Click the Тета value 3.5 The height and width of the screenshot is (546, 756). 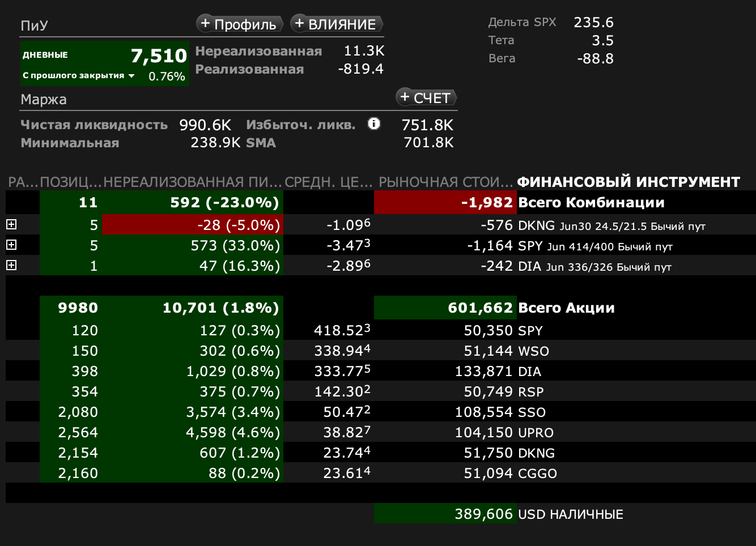click(x=602, y=40)
